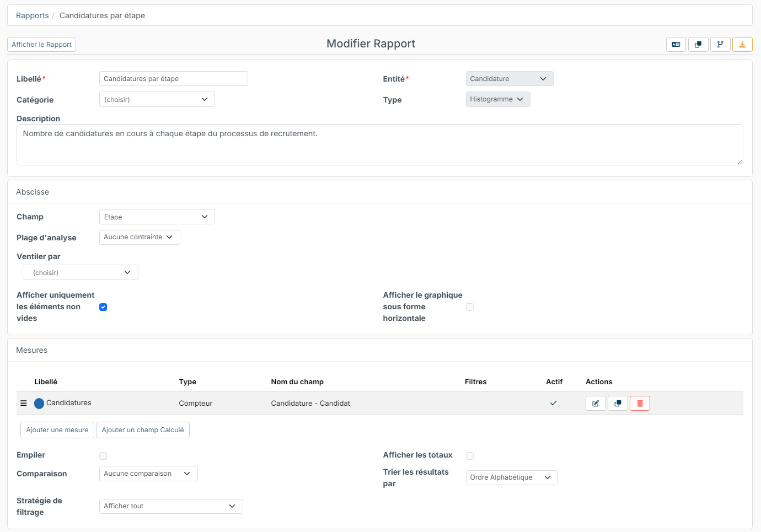Click the 'Candidatures' measure label
Viewport: 761px width, 532px height.
pos(69,403)
